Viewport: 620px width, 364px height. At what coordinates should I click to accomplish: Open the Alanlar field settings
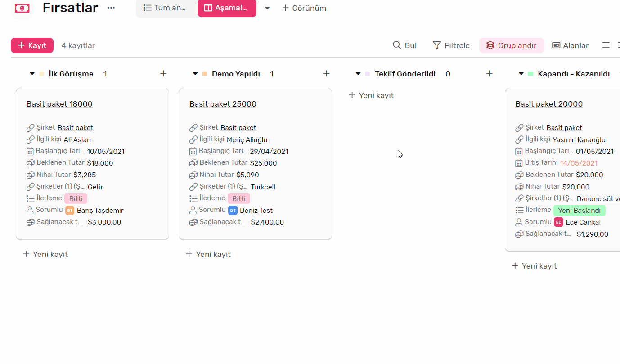570,45
